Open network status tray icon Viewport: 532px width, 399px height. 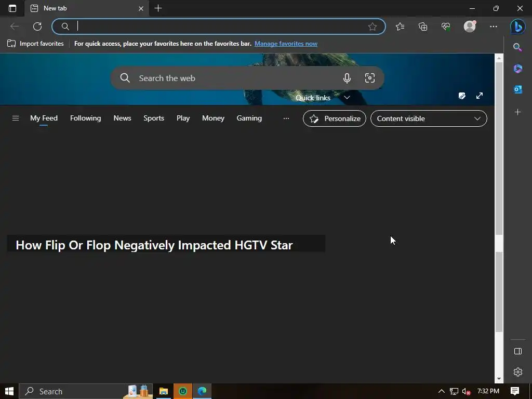click(454, 392)
